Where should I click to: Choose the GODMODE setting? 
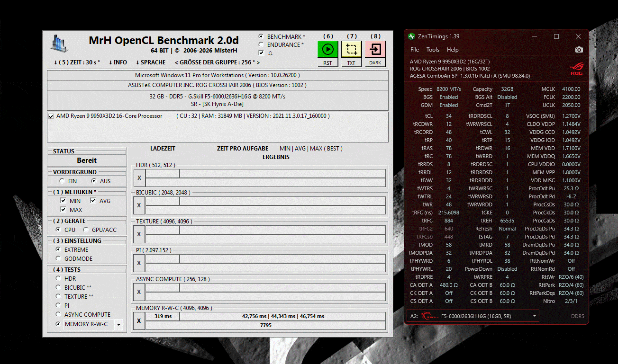(x=58, y=258)
